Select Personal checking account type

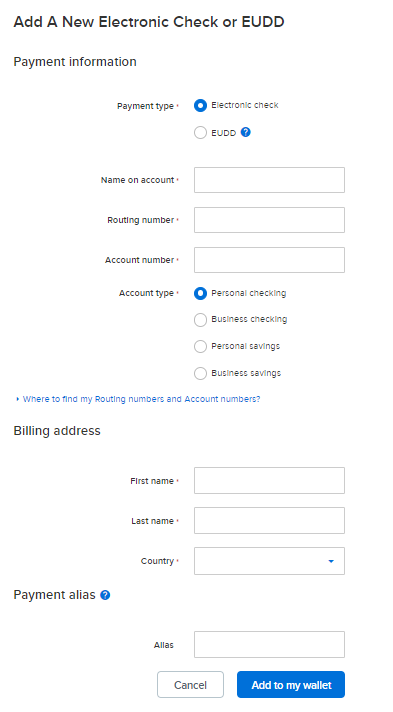(x=200, y=293)
